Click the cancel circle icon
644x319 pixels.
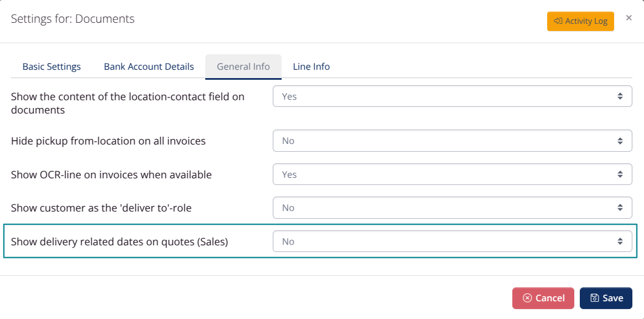(x=528, y=298)
